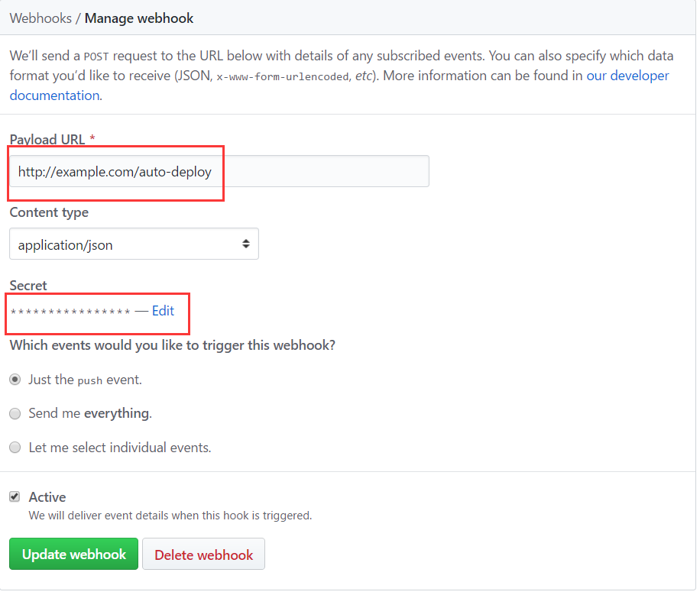This screenshot has width=700, height=595.
Task: Open the application/json content type dropdown
Action: tap(134, 244)
